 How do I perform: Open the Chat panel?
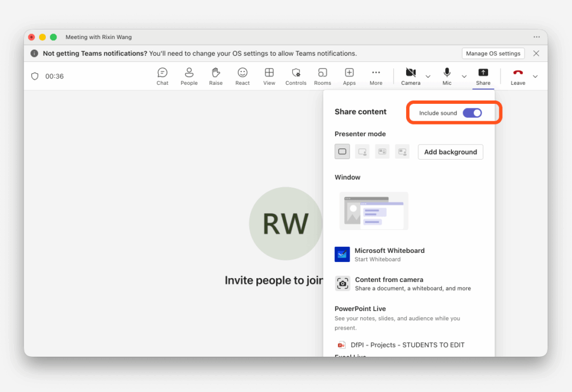(162, 76)
